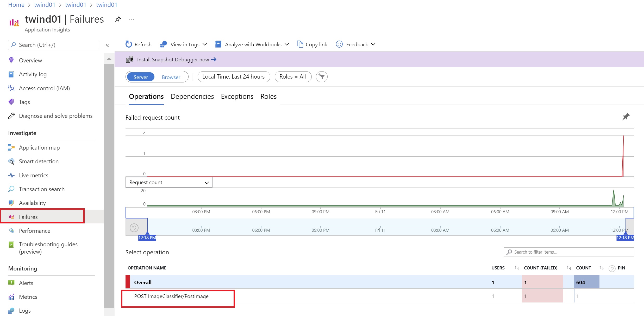Open the Exceptions tab
Image resolution: width=644 pixels, height=316 pixels.
pos(237,96)
